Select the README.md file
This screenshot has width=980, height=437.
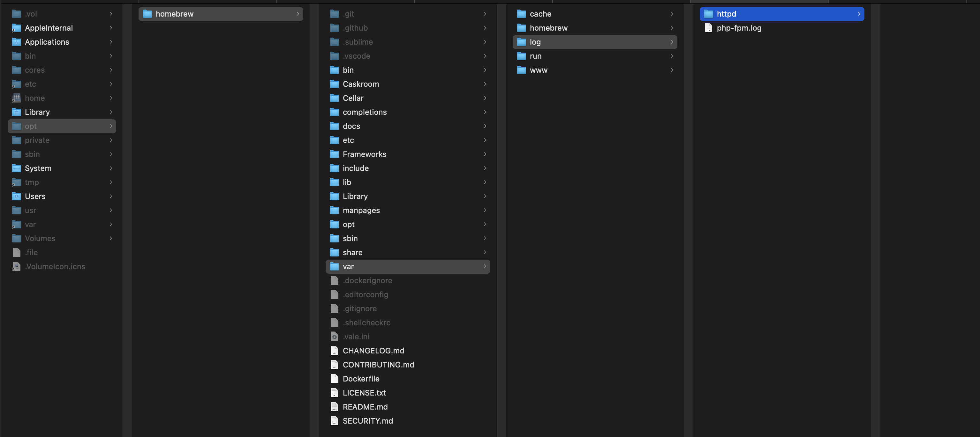[x=365, y=407]
